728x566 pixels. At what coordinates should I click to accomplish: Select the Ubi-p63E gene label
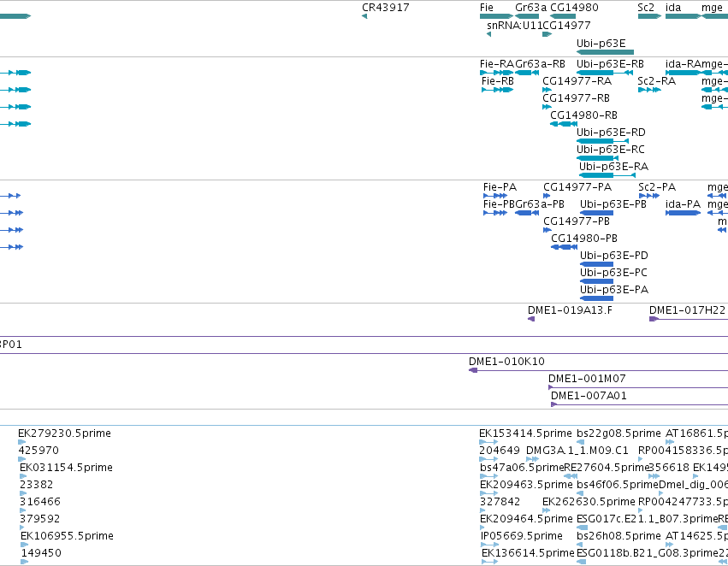tap(601, 43)
